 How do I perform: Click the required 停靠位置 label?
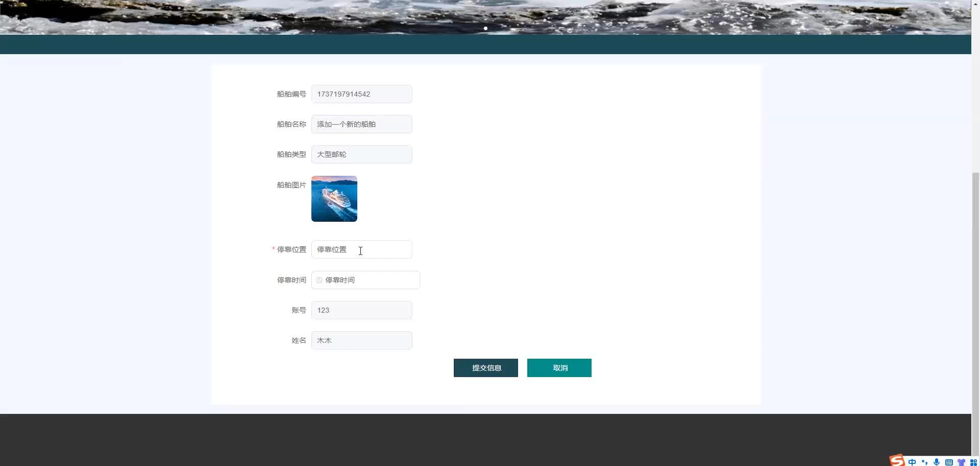(291, 249)
